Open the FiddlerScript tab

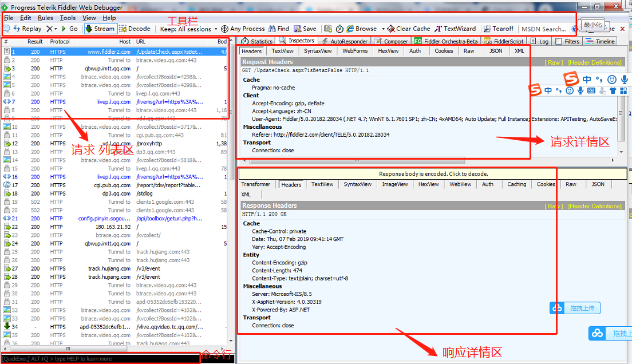coord(504,41)
